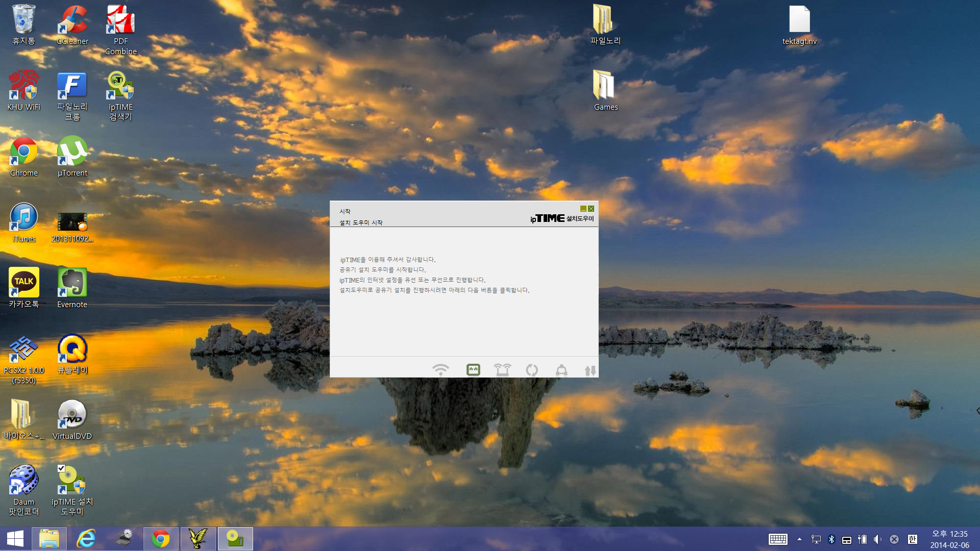Toggle the checkbox on ipTIME 설치 도우미 icon
980x551 pixels.
tap(61, 468)
